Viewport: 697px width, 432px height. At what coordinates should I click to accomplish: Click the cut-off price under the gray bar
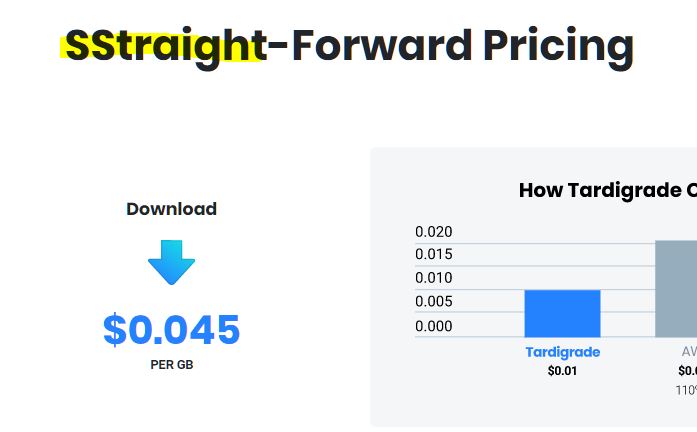[687, 371]
